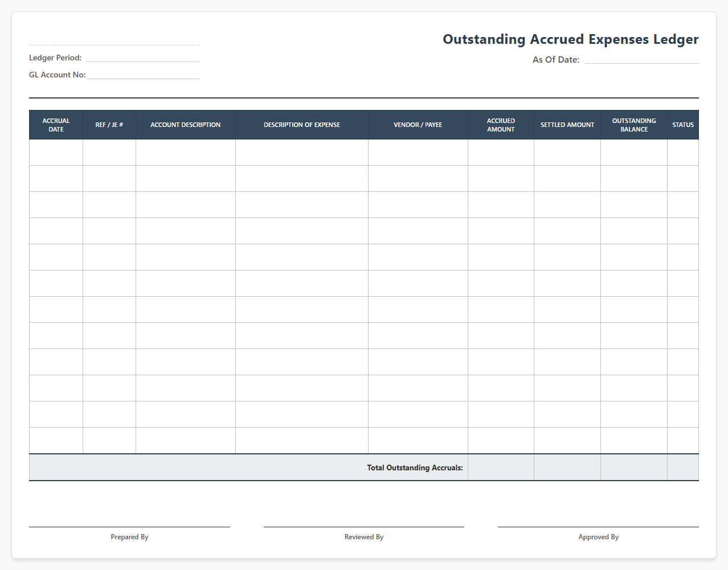Image resolution: width=728 pixels, height=570 pixels.
Task: Click the Accrued Amount total cell
Action: click(x=501, y=468)
